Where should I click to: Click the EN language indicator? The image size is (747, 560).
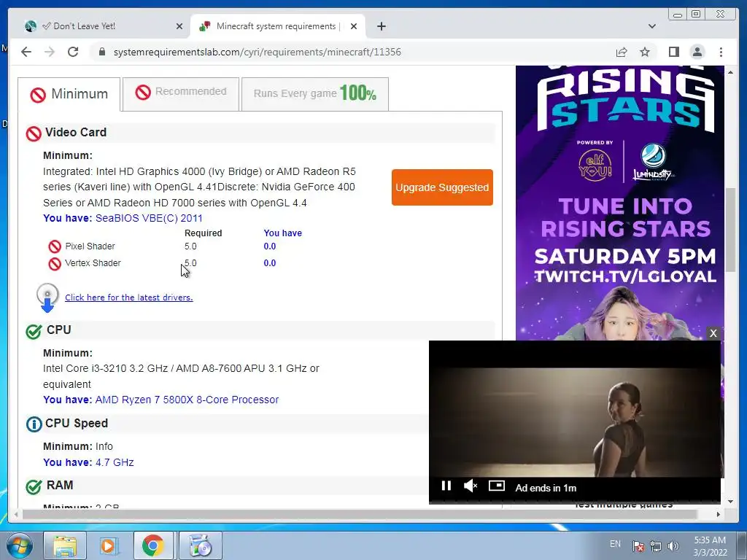pyautogui.click(x=615, y=544)
